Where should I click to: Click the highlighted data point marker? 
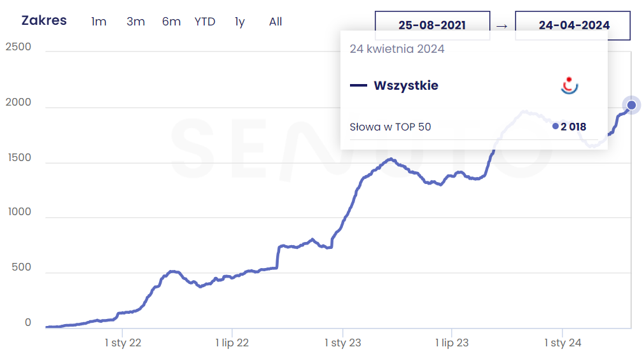click(x=631, y=105)
